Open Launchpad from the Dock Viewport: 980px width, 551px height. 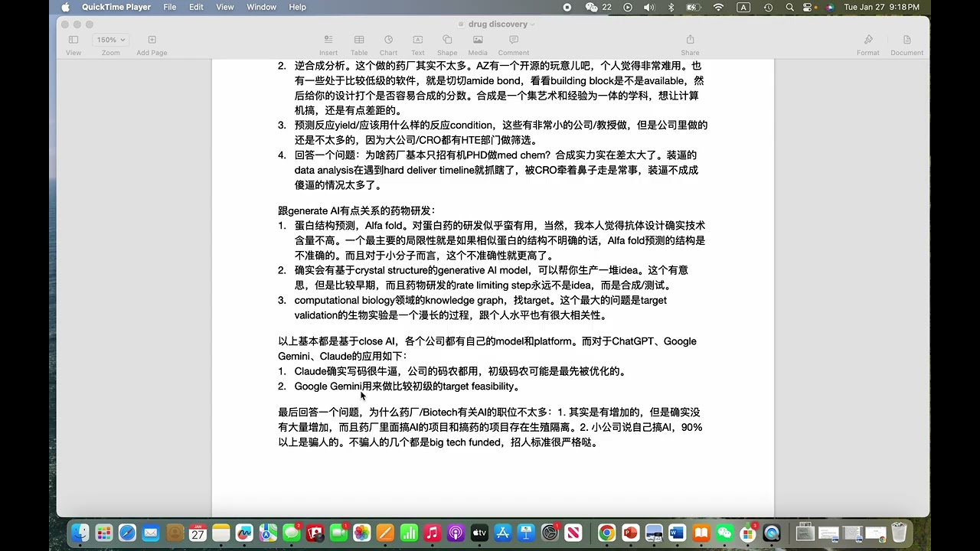(104, 533)
